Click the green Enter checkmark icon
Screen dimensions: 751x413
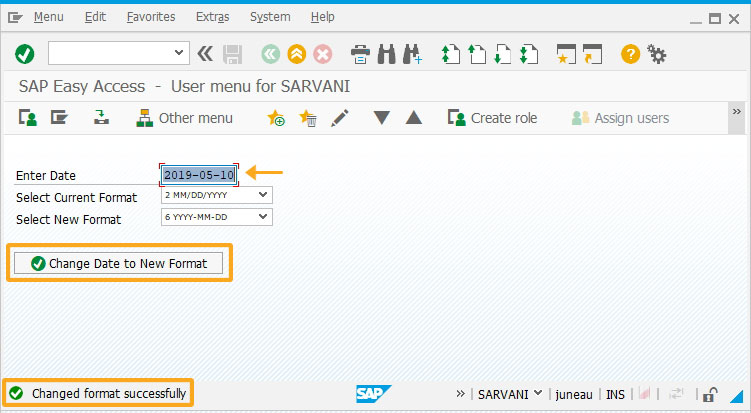pos(24,54)
